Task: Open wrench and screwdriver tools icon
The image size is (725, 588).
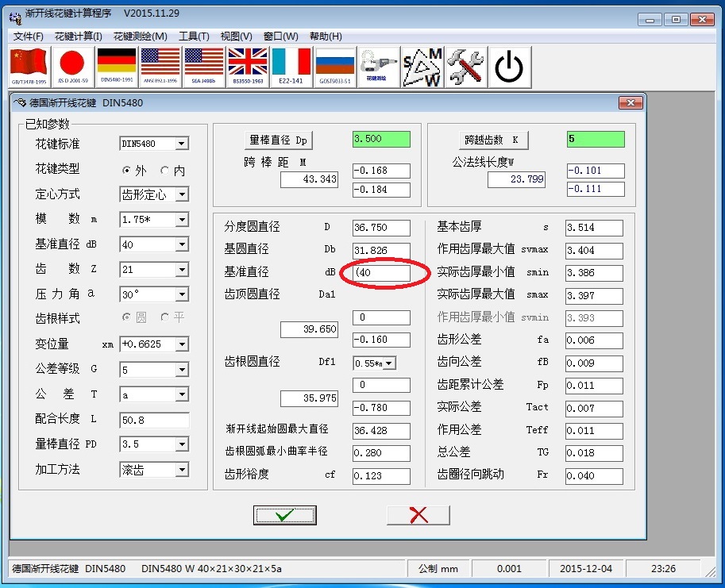Action: pyautogui.click(x=465, y=67)
